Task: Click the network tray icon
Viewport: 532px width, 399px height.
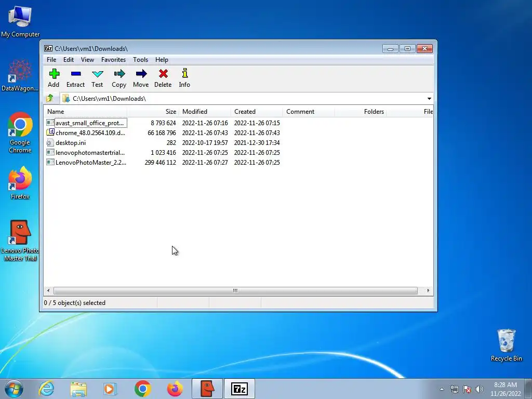Action: pos(454,389)
